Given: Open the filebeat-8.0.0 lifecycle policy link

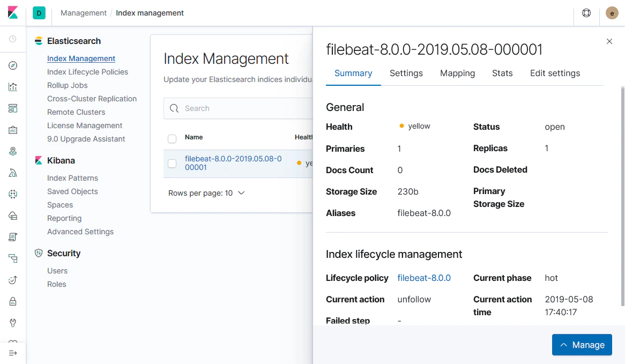Looking at the screenshot, I should [x=424, y=278].
